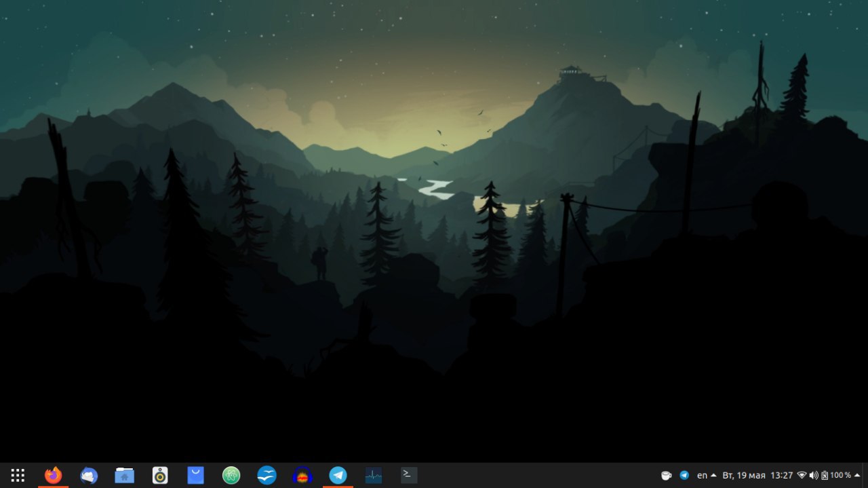The height and width of the screenshot is (488, 868).
Task: Click the Caffeine coffee cup tray icon
Action: tap(666, 476)
